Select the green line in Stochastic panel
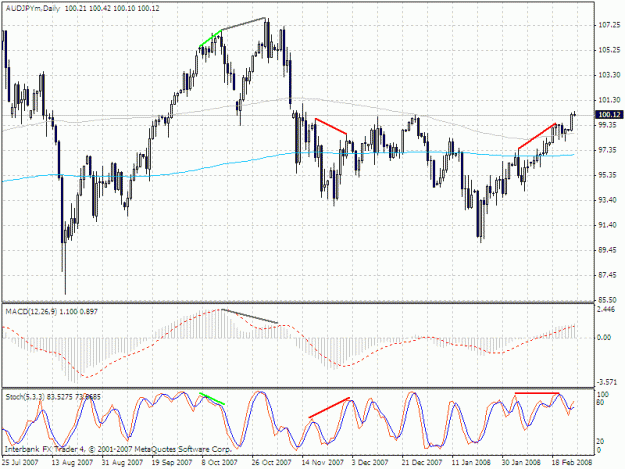This screenshot has height=469, width=625. [212, 399]
